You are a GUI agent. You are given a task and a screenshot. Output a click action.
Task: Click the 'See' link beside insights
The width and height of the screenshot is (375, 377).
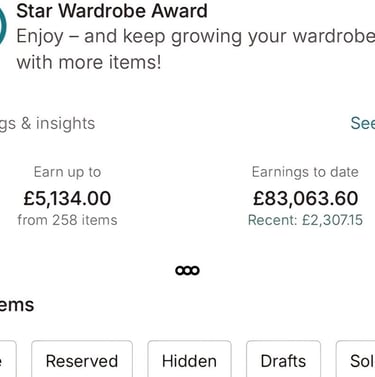(x=363, y=123)
